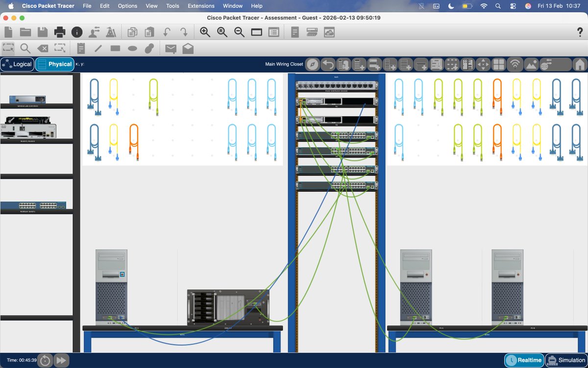Add a Complex PDU open envelope

(188, 49)
